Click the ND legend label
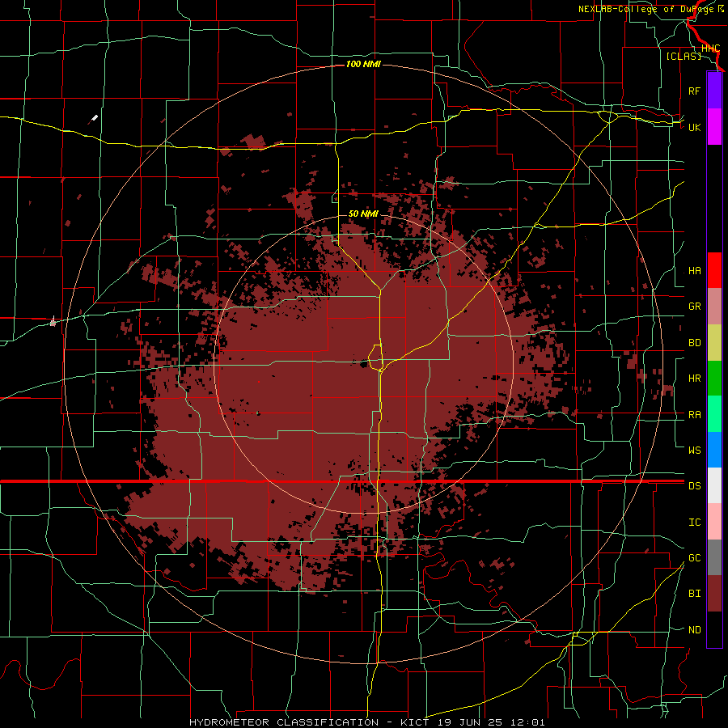728x728 pixels. [694, 630]
